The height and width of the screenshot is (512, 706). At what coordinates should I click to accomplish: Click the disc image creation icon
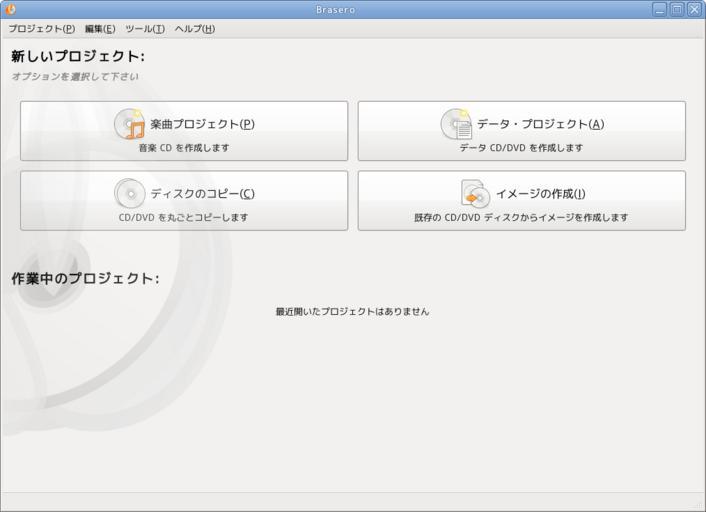click(x=474, y=193)
